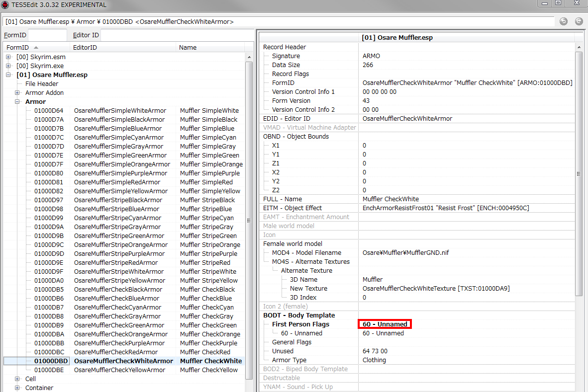Select record 01000D82 Muffler SimpleYellow
Screen dimensions: 588x392
click(x=124, y=191)
